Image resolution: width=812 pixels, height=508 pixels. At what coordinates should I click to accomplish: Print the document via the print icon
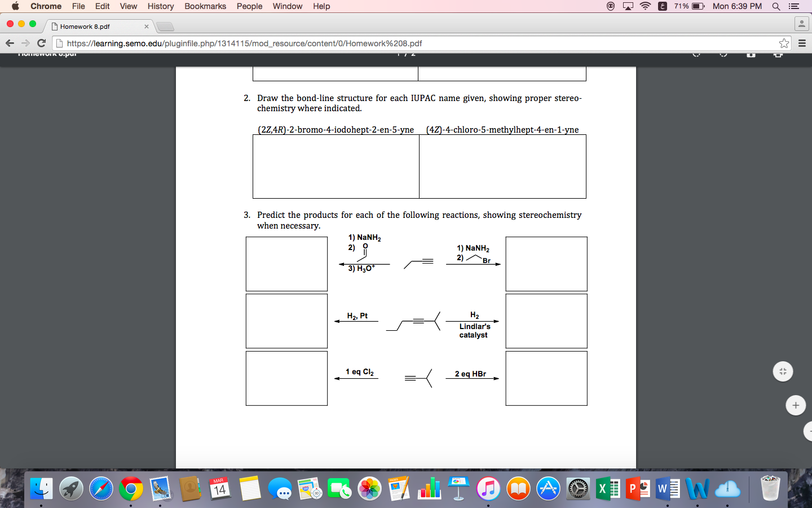click(778, 55)
